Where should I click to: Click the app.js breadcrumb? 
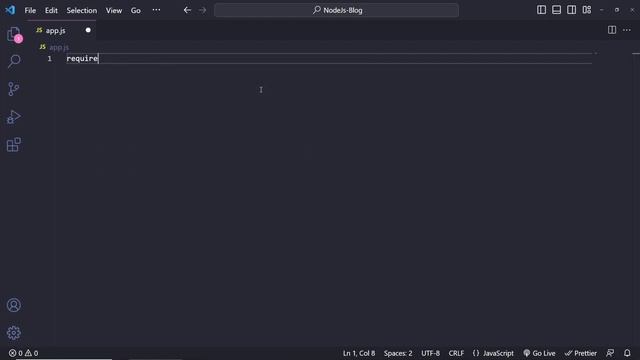pyautogui.click(x=55, y=47)
